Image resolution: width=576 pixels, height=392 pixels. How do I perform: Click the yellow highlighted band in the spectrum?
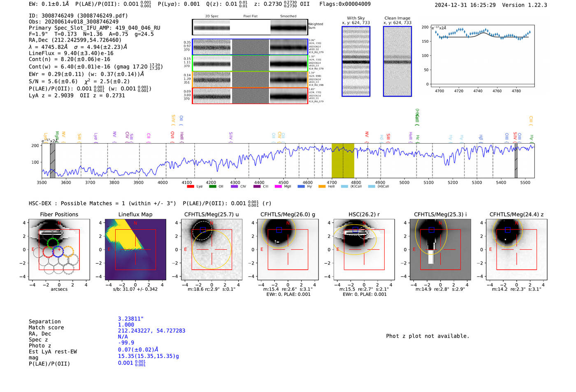(x=343, y=161)
